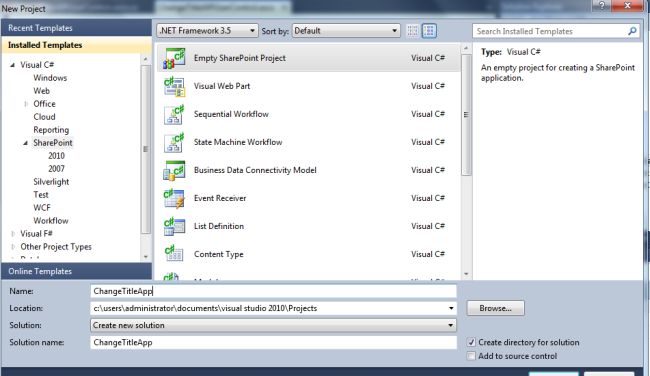
Task: Expand the Office tree node
Action: point(26,104)
